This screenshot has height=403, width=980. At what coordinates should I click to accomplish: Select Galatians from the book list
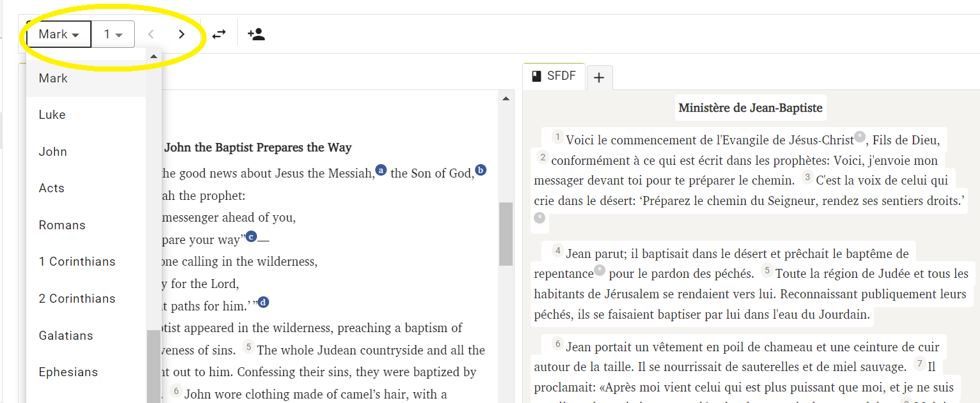86,336
